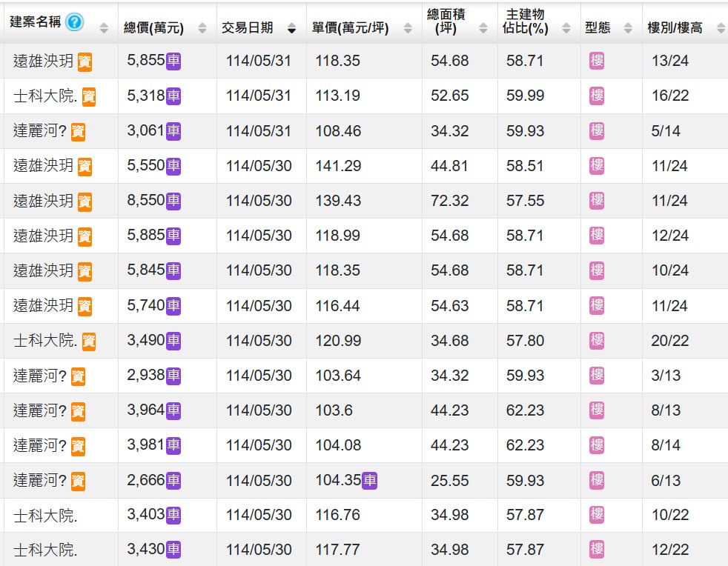The height and width of the screenshot is (566, 728).
Task: Click the pink 樓 badge in the 20/22 row
Action: point(597,341)
